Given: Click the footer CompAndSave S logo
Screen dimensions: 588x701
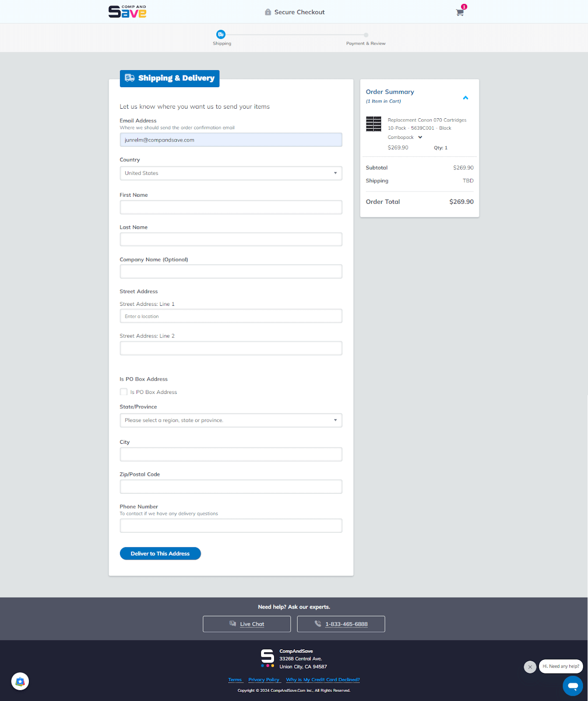Looking at the screenshot, I should 268,658.
